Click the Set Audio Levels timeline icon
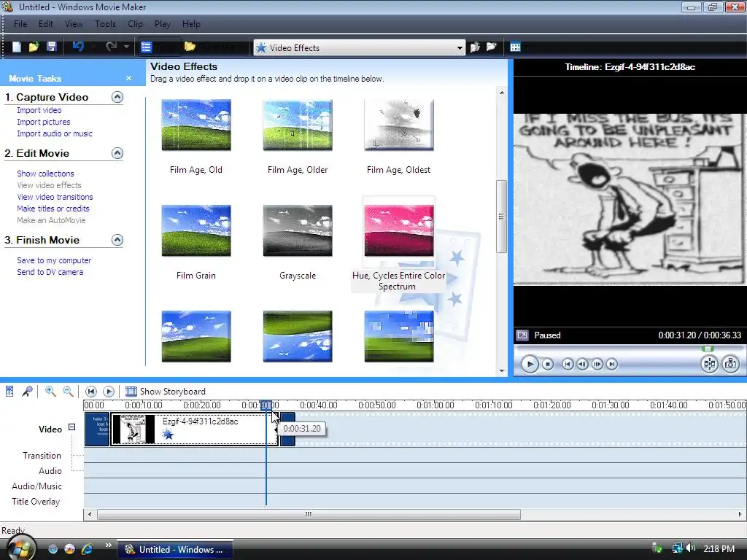 click(x=9, y=392)
